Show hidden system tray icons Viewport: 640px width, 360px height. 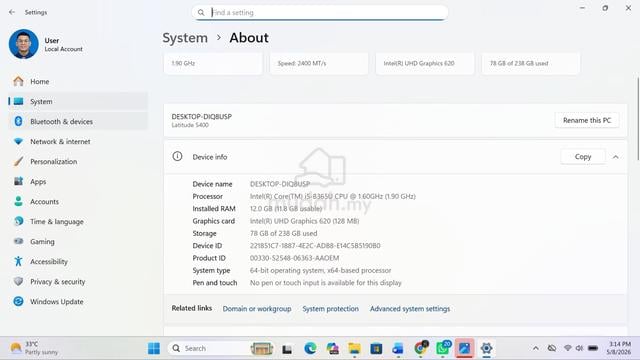[x=536, y=348]
